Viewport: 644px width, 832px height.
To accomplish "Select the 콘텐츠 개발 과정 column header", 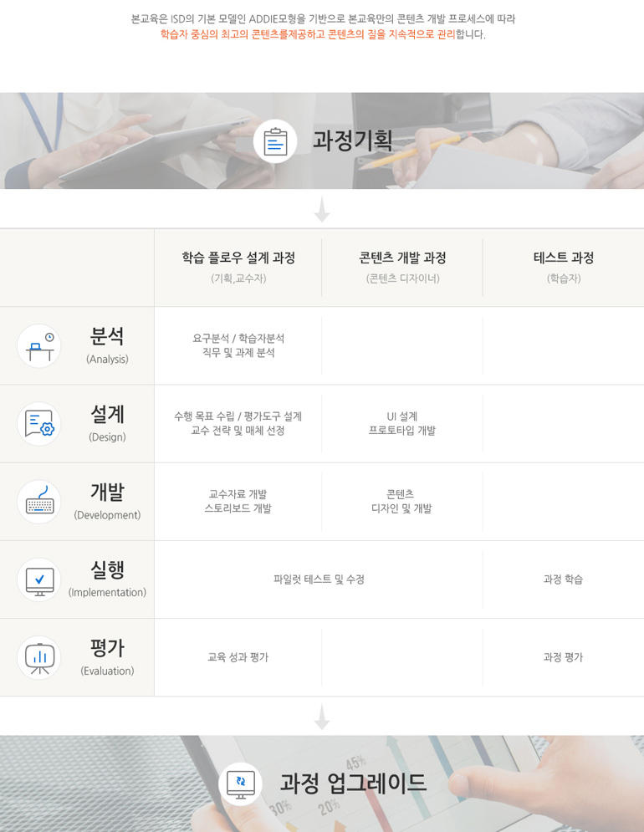I will (x=402, y=258).
